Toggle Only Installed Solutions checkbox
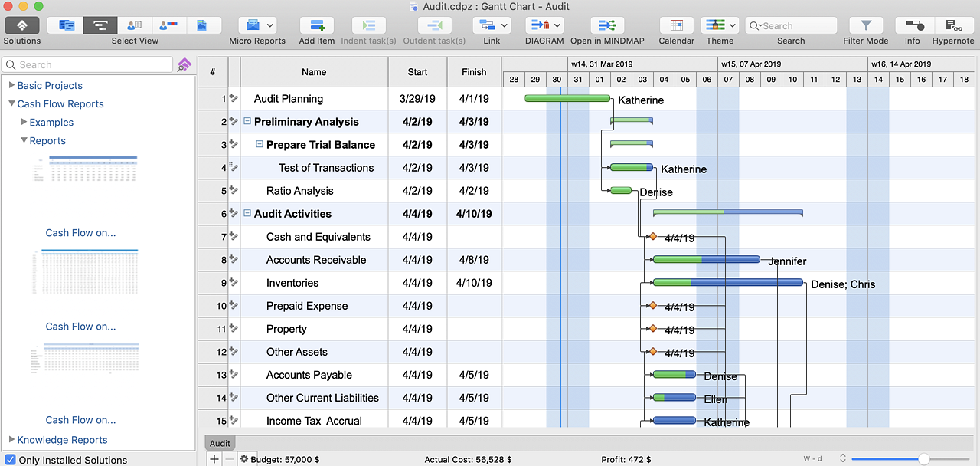This screenshot has height=466, width=980. click(x=10, y=460)
